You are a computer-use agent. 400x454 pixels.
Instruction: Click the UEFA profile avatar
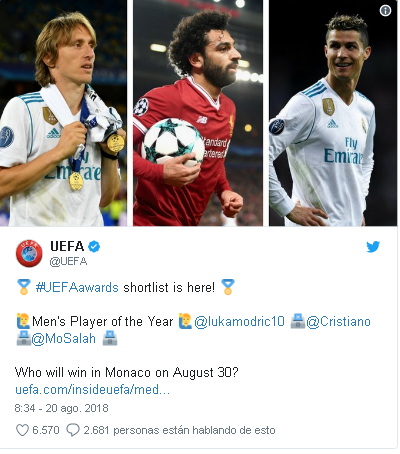click(x=29, y=253)
